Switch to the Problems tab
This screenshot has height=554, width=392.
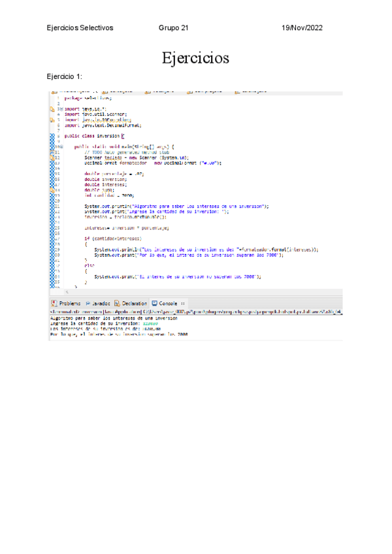click(x=69, y=303)
